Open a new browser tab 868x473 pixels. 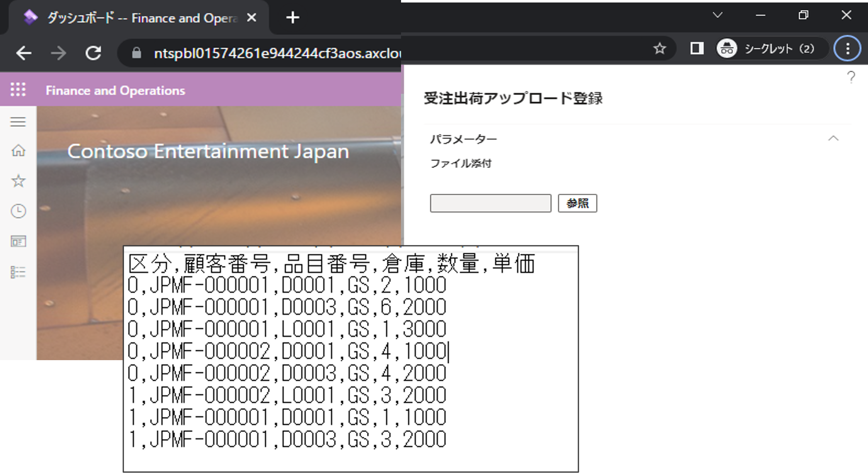click(x=292, y=18)
